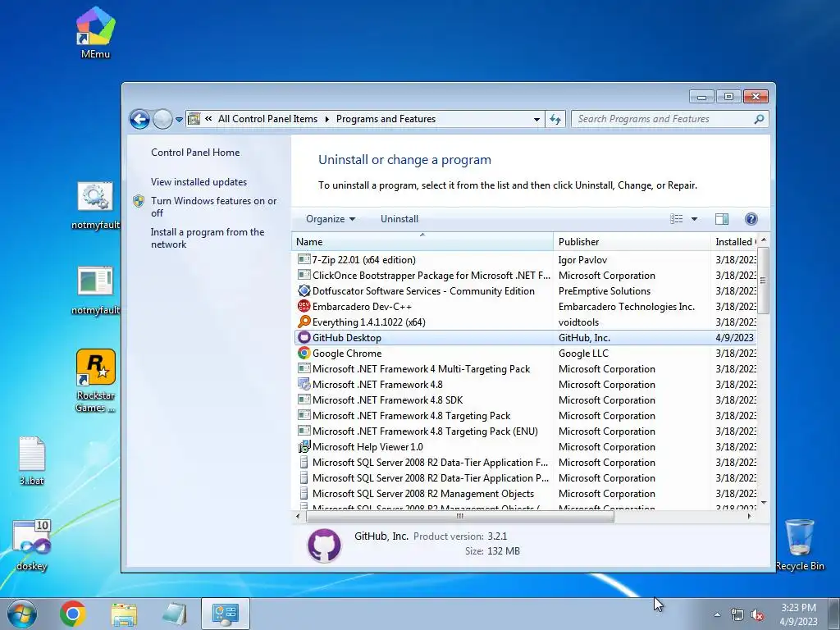This screenshot has height=630, width=840.
Task: Expand the arrow after All Control Panel Items
Action: [x=326, y=119]
